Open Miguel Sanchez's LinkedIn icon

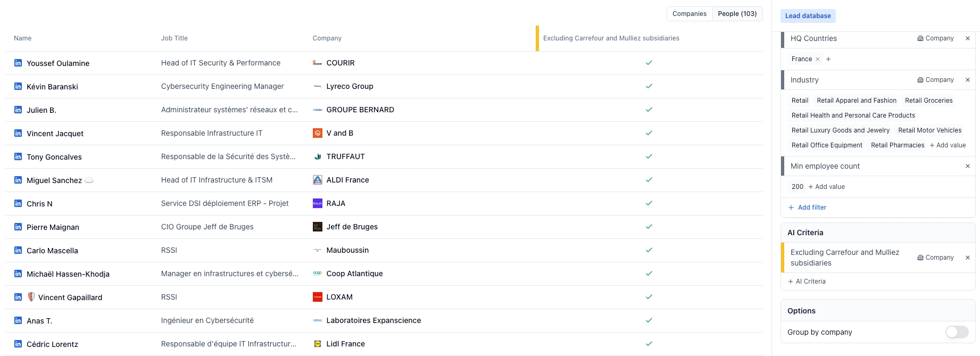click(x=18, y=180)
